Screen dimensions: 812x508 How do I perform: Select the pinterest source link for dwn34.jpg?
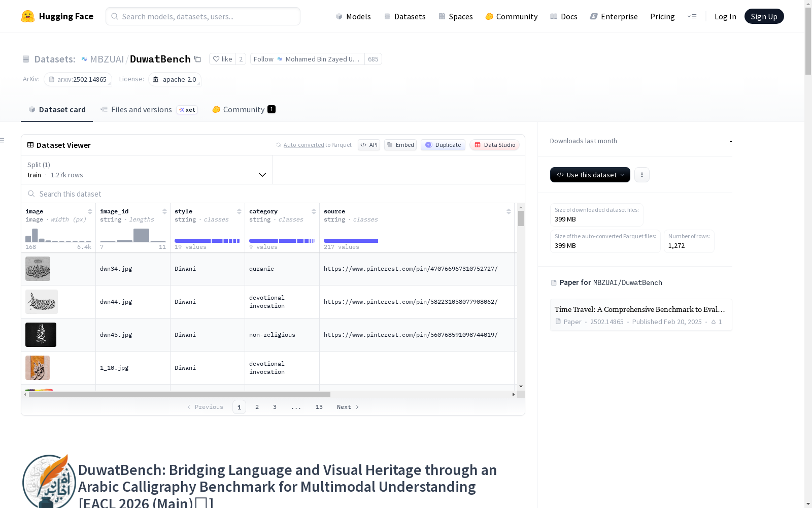coord(411,269)
